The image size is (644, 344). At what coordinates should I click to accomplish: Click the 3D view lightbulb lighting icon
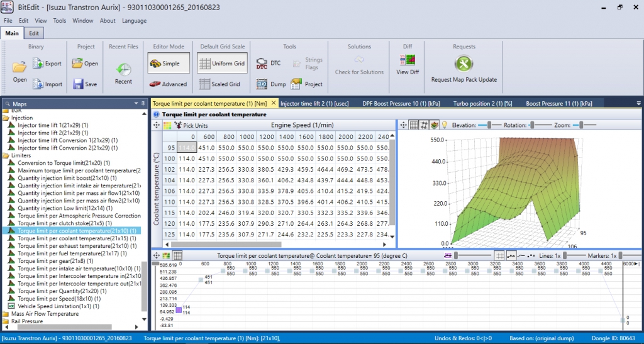coord(444,125)
